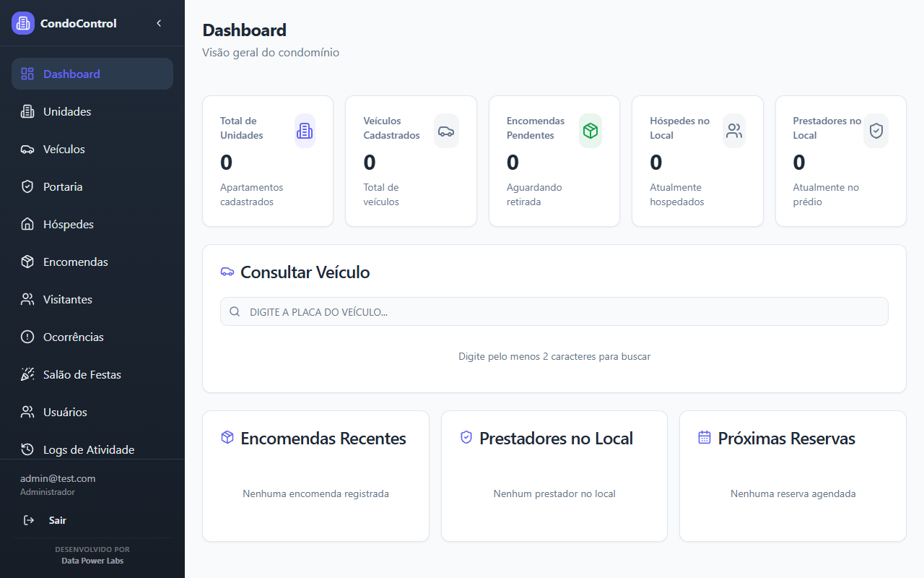Click the Portaria shield icon
Viewport: 924px width, 578px height.
point(27,186)
